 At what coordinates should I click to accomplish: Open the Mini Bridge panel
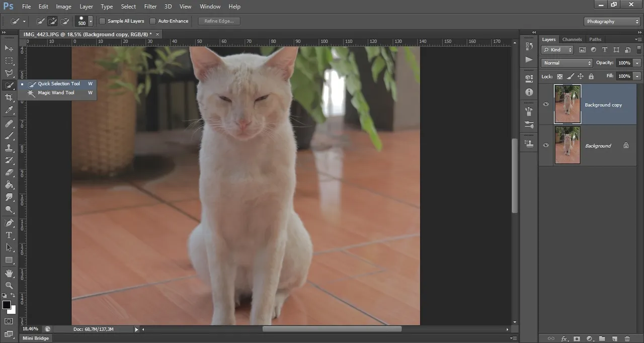[35, 338]
